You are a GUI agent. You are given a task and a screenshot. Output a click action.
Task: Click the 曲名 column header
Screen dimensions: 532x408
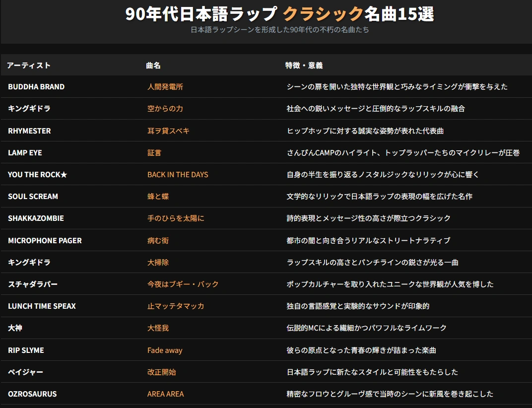[x=153, y=65]
